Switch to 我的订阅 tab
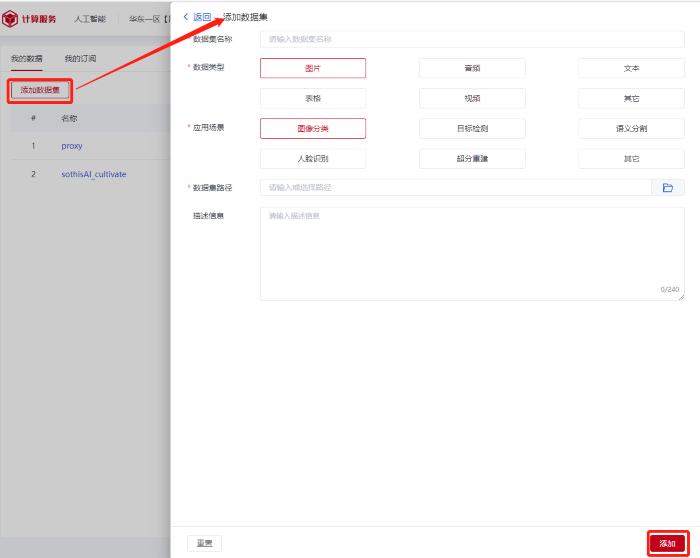700x558 pixels. (80, 58)
